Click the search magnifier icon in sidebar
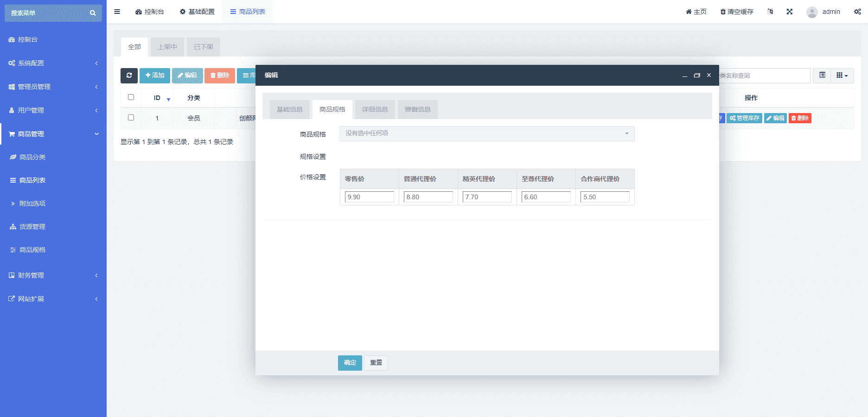The width and height of the screenshot is (868, 417). pos(93,13)
